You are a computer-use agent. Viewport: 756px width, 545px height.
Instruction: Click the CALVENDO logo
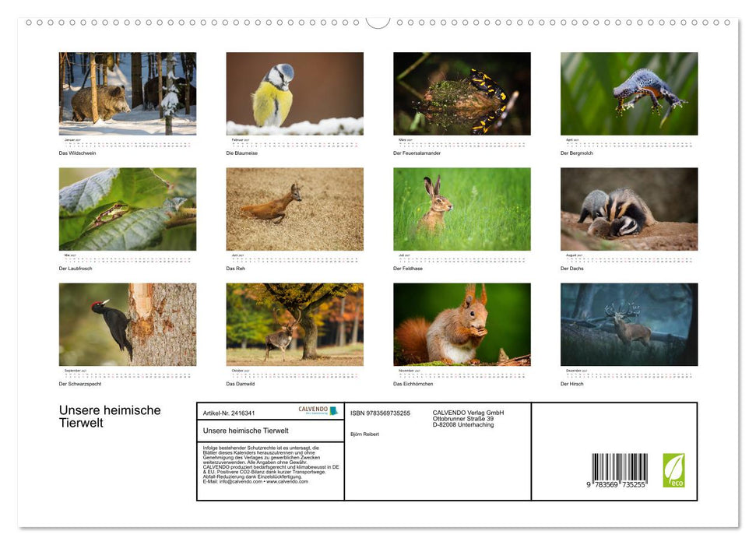tap(318, 410)
